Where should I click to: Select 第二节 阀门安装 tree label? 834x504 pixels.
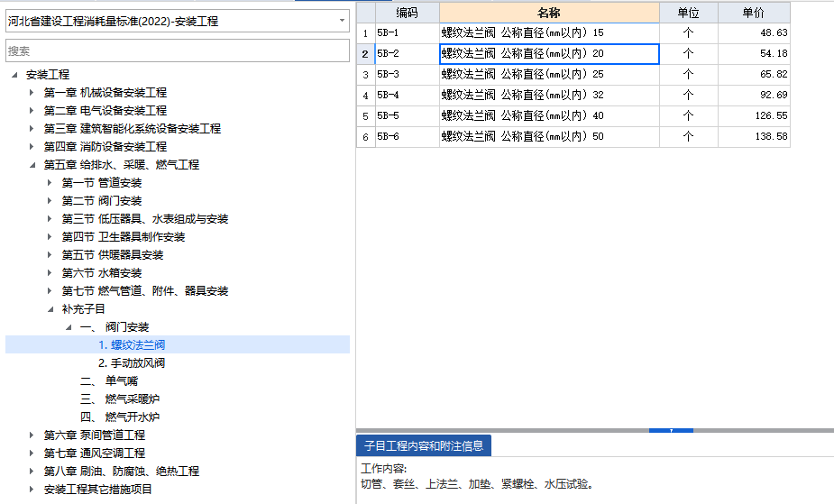coord(102,201)
